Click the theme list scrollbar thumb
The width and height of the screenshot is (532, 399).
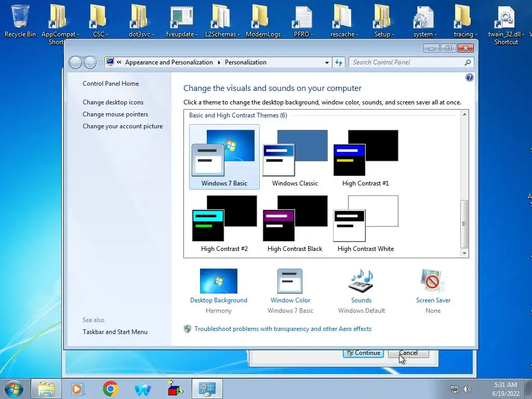464,224
